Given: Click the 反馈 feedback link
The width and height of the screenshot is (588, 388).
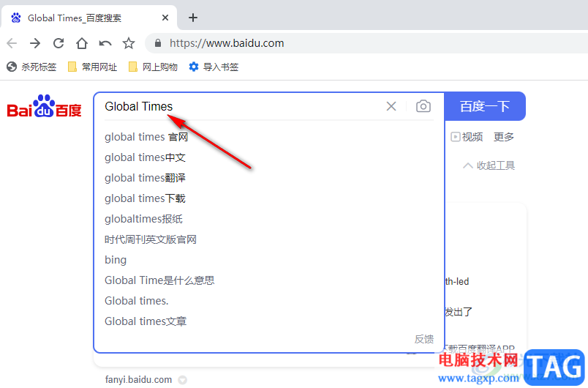Looking at the screenshot, I should tap(423, 339).
